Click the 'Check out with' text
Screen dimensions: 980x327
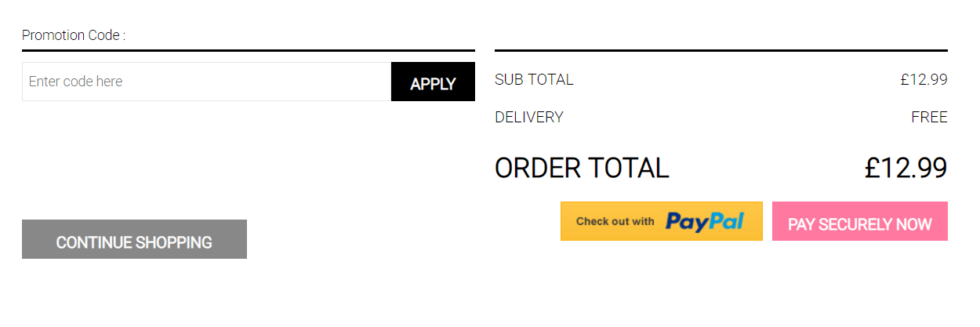615,221
